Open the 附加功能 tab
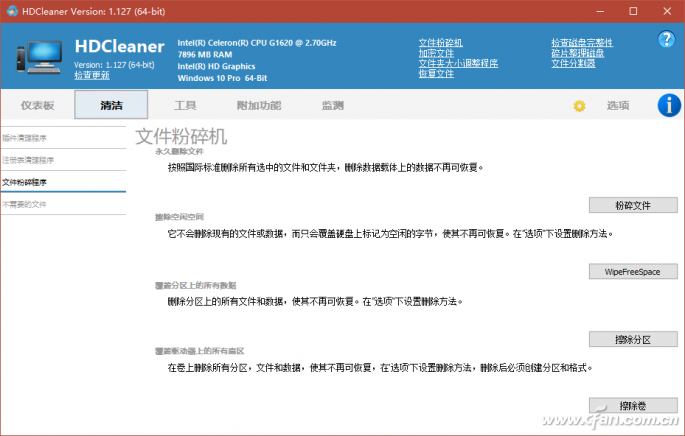This screenshot has width=685, height=436. coord(259,105)
